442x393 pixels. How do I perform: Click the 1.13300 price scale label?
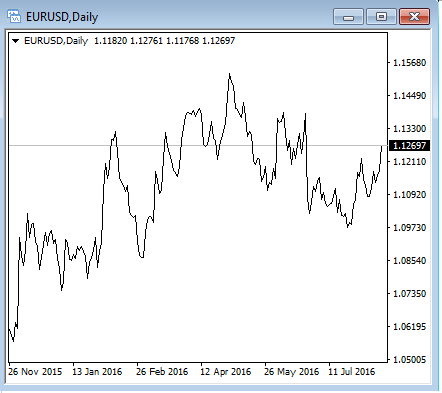click(410, 129)
